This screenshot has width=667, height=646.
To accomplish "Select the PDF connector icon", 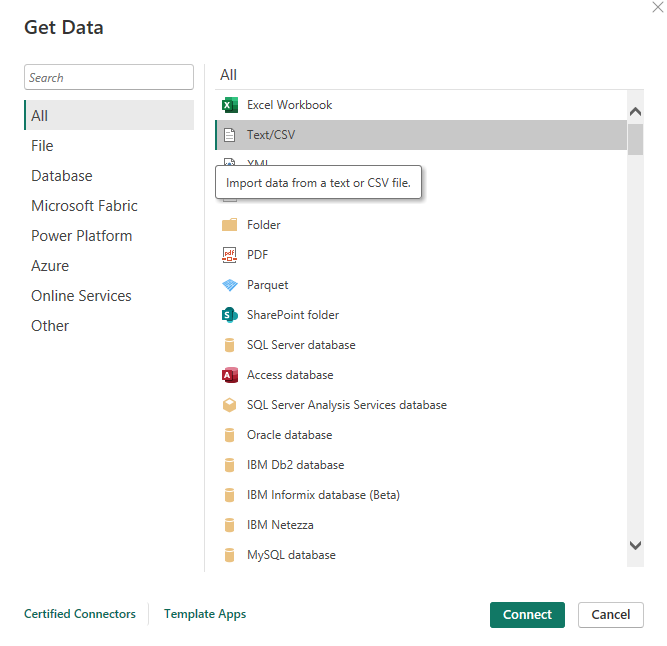I will click(x=229, y=255).
